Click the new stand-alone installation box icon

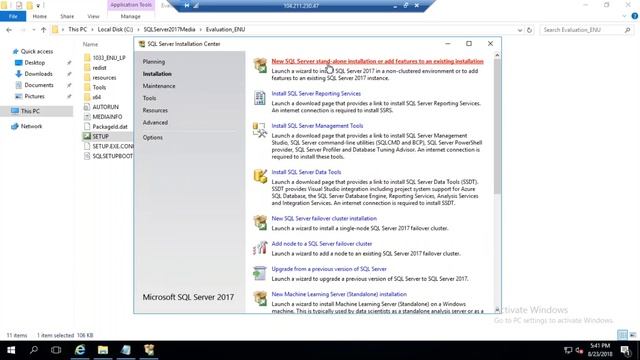(x=260, y=65)
